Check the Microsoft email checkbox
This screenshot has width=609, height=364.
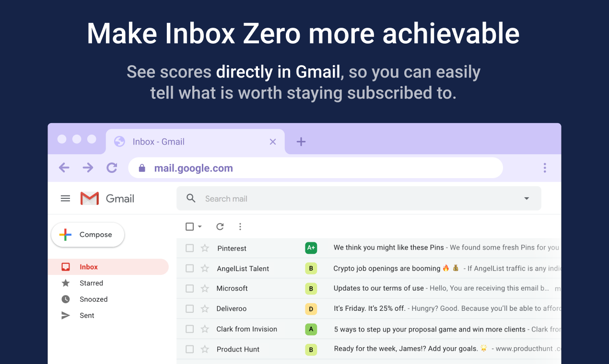click(x=190, y=288)
